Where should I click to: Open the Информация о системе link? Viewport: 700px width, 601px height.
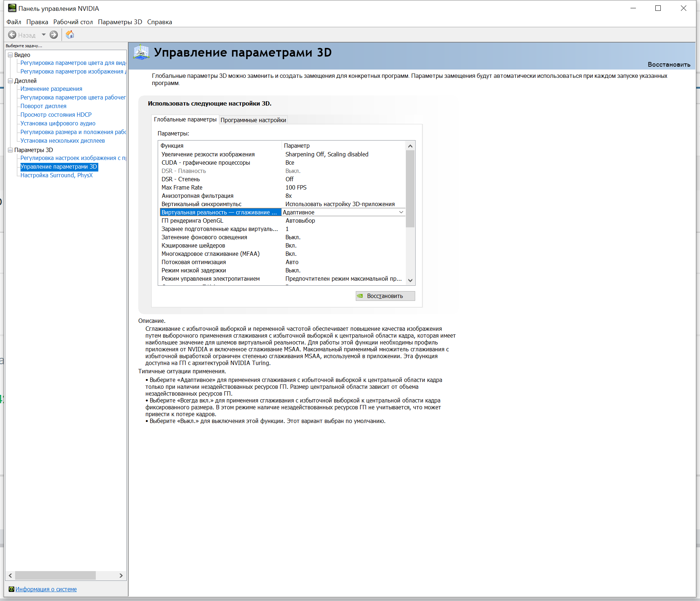46,589
